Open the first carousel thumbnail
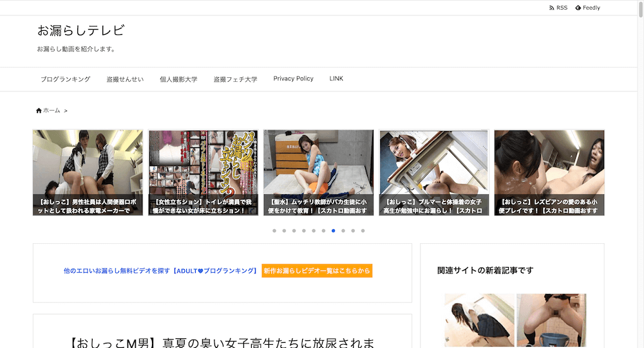The width and height of the screenshot is (644, 348). pyautogui.click(x=88, y=172)
